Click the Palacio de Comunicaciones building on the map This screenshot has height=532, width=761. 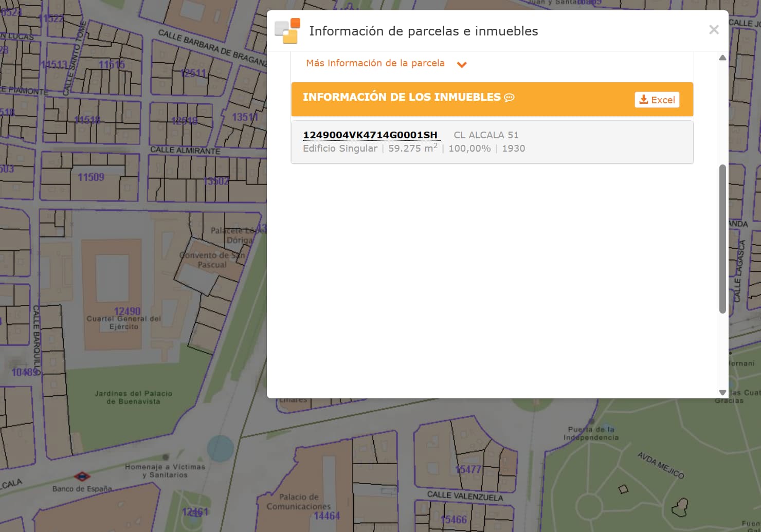pos(299,501)
